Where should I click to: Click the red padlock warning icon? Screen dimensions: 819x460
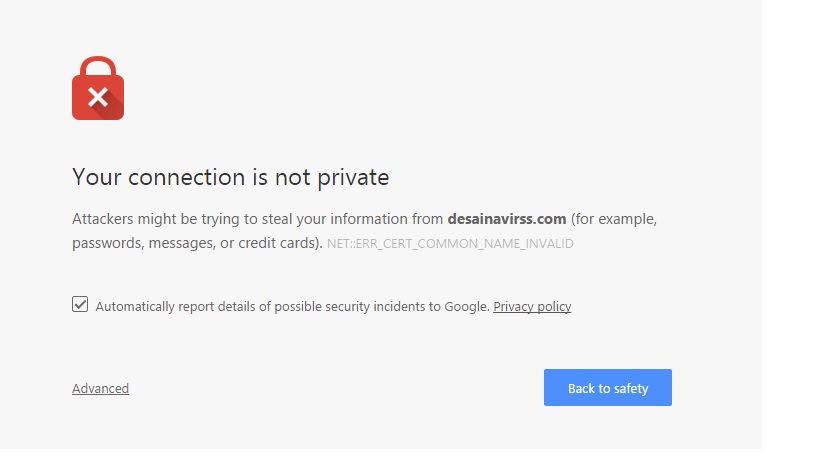pos(97,88)
